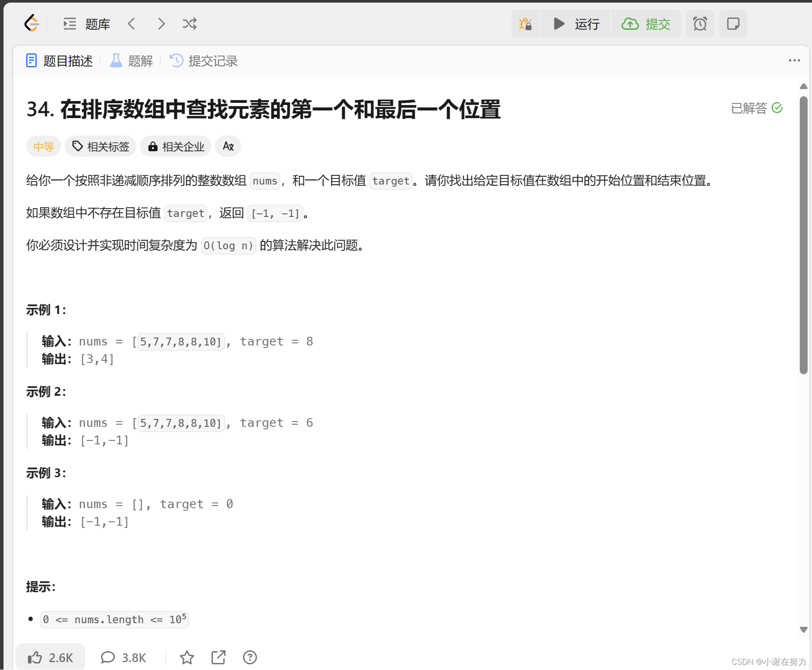812x670 pixels.
Task: Open the LeetCode home logo
Action: point(31,23)
